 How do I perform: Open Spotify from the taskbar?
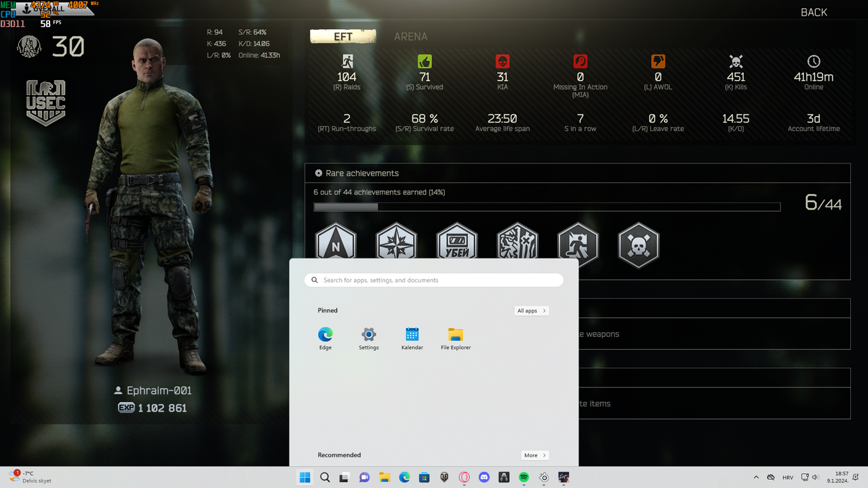click(523, 477)
